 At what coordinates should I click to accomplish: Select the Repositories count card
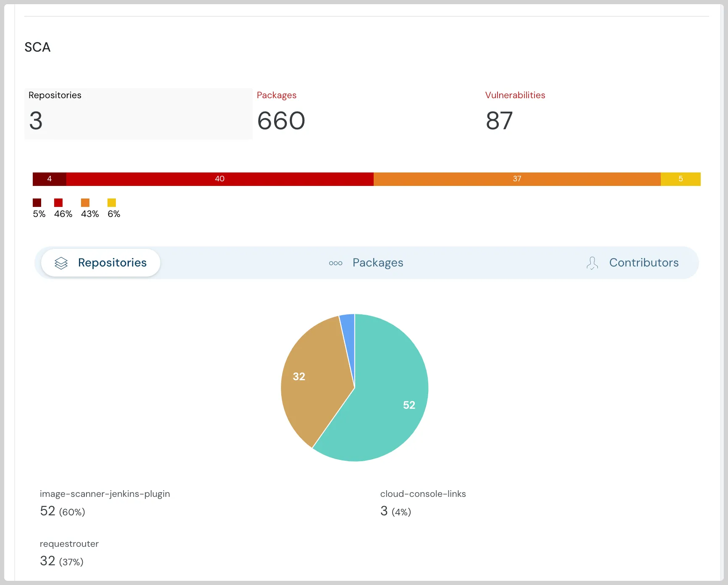coord(138,113)
